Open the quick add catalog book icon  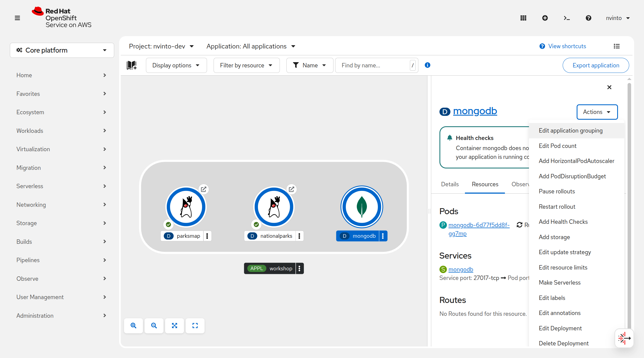[x=132, y=65]
